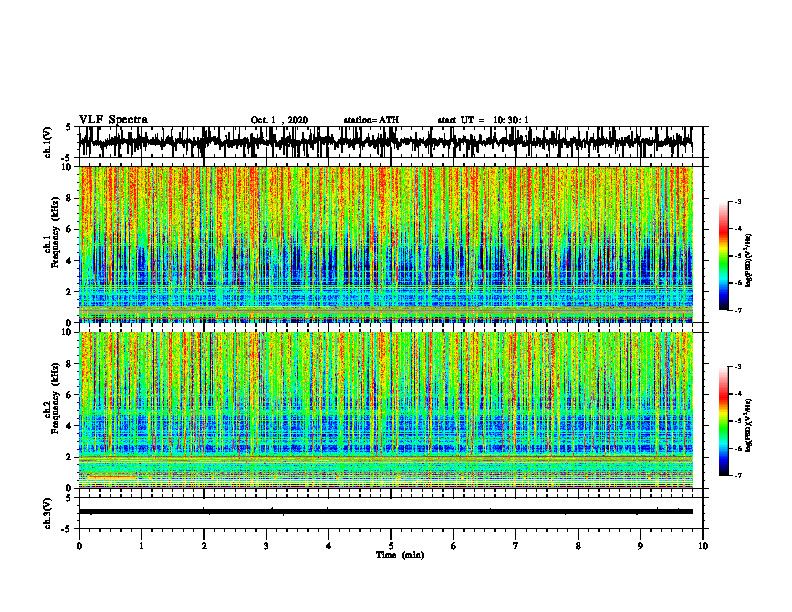Click time axis tick label 0
The width and height of the screenshot is (792, 612).
pyautogui.click(x=79, y=546)
